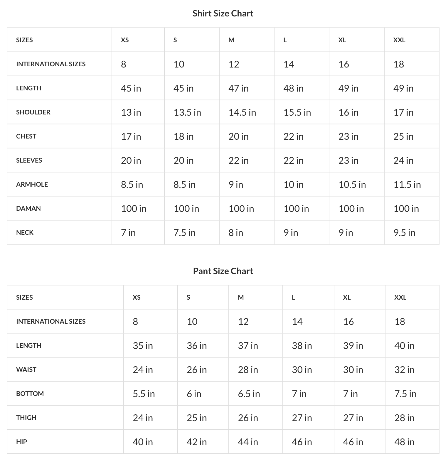Click the 6.5 in bottom value

point(249,394)
